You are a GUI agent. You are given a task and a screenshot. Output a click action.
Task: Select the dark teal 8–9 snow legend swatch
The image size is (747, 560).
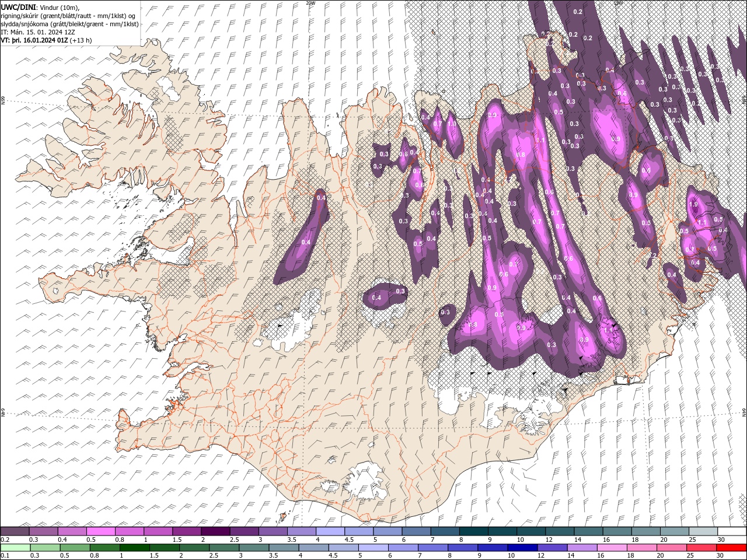tap(473, 531)
